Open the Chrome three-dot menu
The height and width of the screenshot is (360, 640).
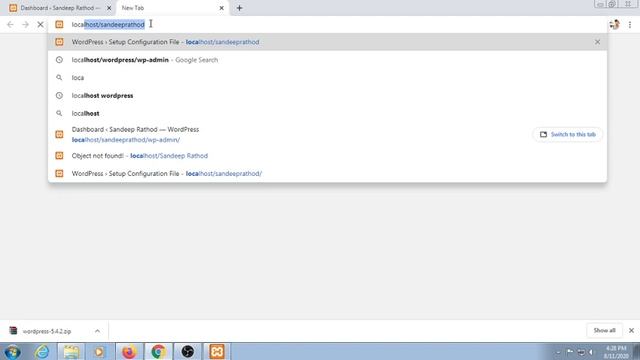point(630,24)
